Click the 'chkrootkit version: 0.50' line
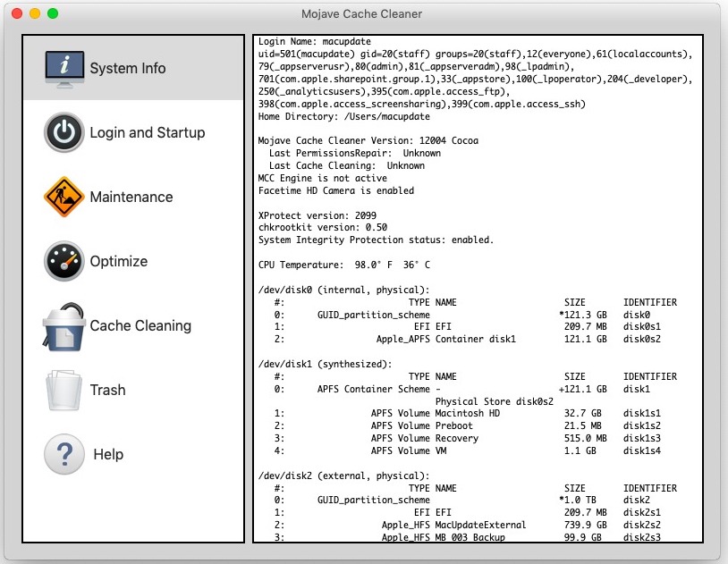The image size is (728, 564). point(322,227)
